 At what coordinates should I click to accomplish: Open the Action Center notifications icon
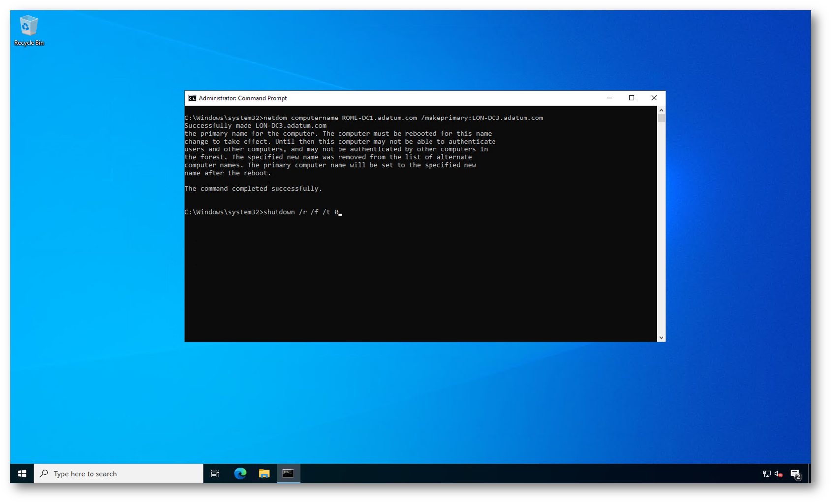(x=795, y=474)
